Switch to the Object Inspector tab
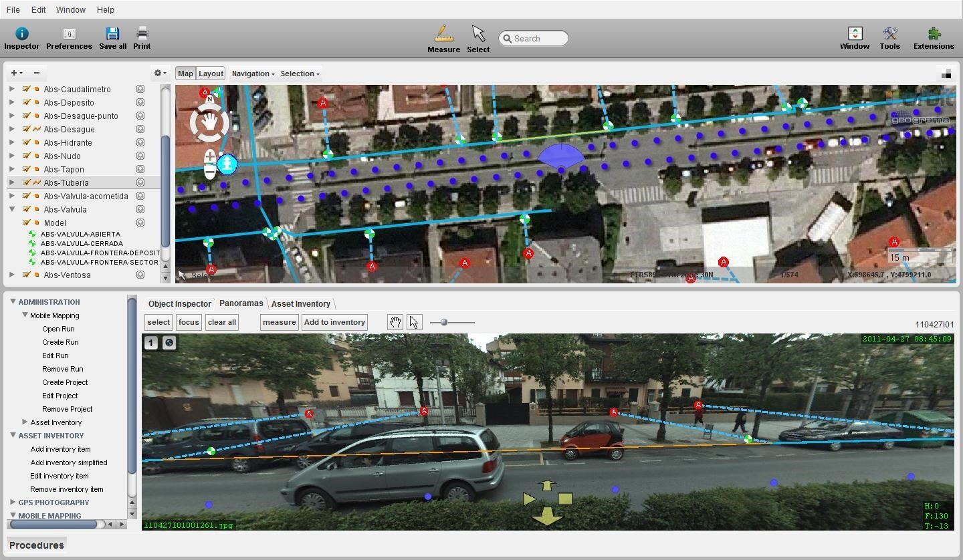The image size is (963, 560). (x=179, y=303)
